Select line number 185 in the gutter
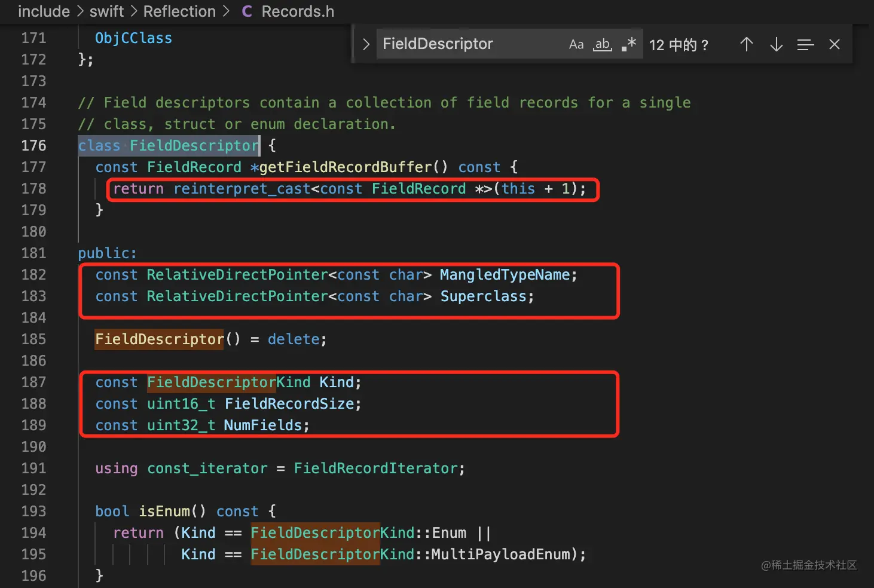874x588 pixels. (x=33, y=339)
